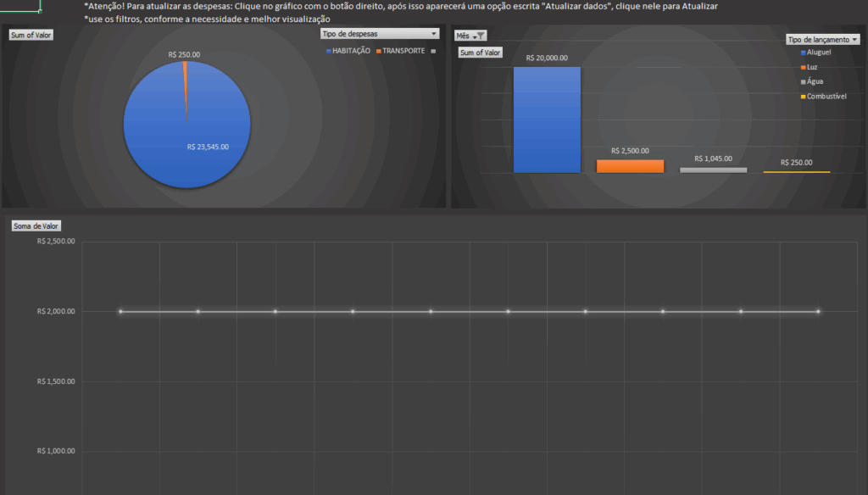This screenshot has height=495, width=868.
Task: Expand the Tipo de lançamento dropdown
Action: (822, 39)
